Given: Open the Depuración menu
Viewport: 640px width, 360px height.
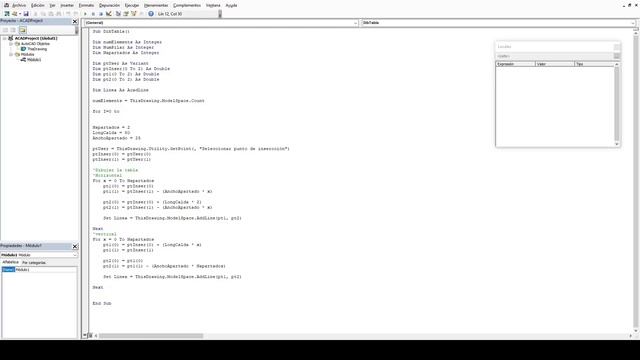Looking at the screenshot, I should coord(109,5).
